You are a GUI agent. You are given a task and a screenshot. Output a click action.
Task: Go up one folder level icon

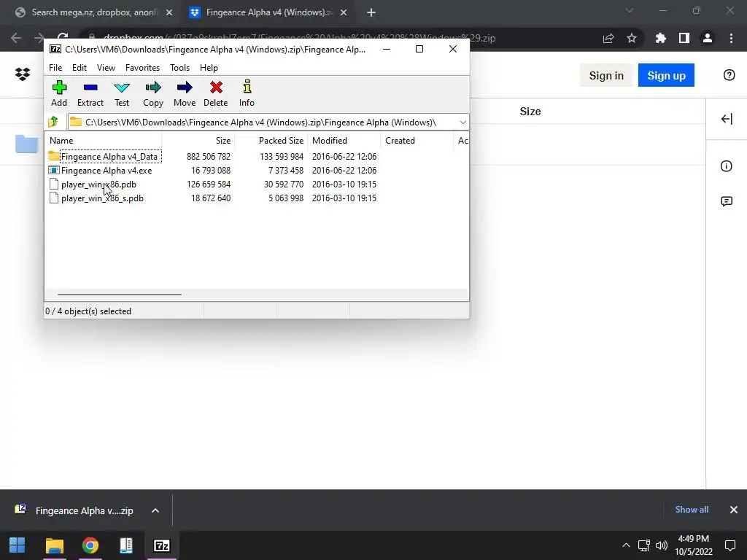(x=53, y=122)
